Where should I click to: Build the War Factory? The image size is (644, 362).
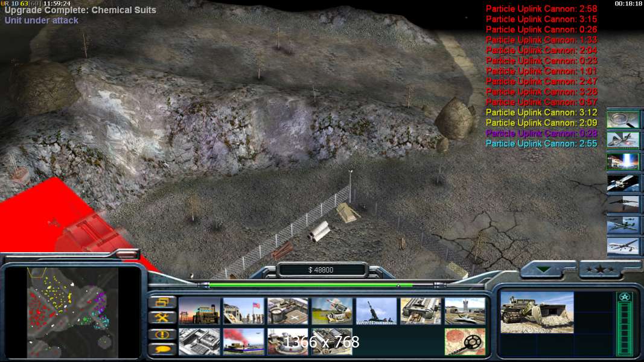coord(421,311)
